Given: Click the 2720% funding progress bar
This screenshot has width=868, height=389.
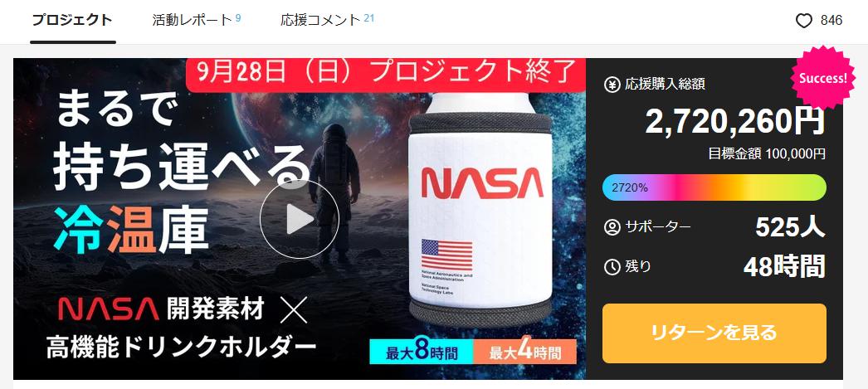Looking at the screenshot, I should pos(714,187).
